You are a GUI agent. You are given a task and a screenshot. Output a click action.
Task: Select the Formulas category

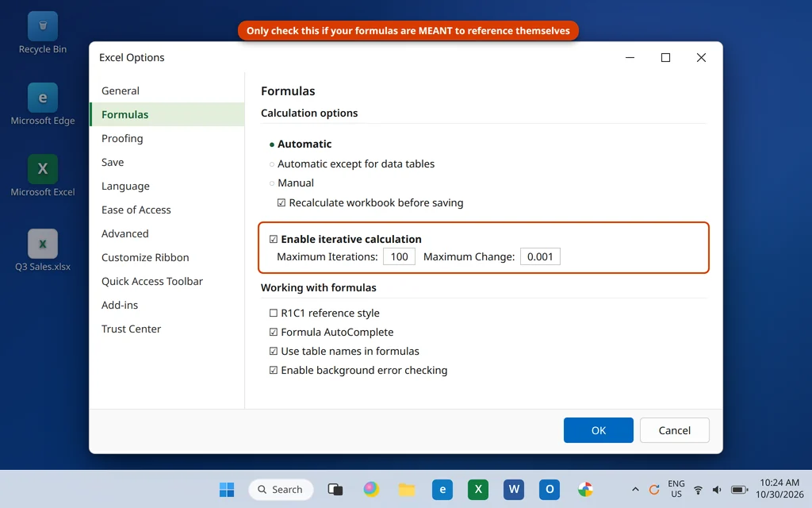(x=167, y=114)
